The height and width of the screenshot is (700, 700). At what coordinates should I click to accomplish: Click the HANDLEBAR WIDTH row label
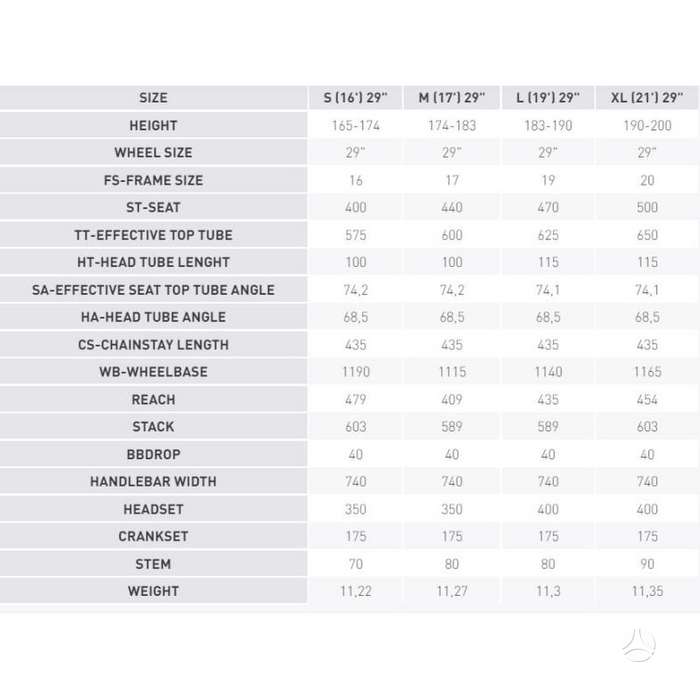click(153, 482)
